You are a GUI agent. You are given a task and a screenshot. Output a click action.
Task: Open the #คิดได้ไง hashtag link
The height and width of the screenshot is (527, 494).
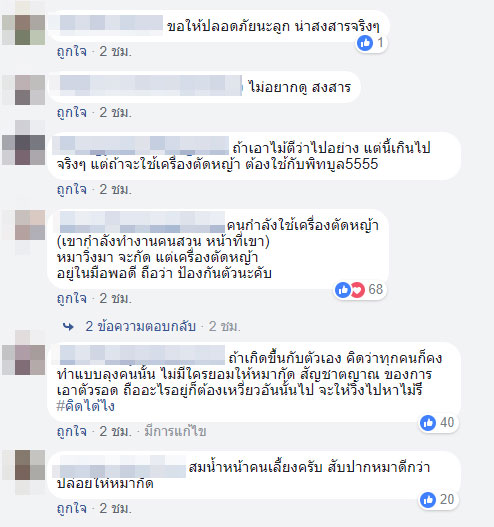click(x=86, y=406)
